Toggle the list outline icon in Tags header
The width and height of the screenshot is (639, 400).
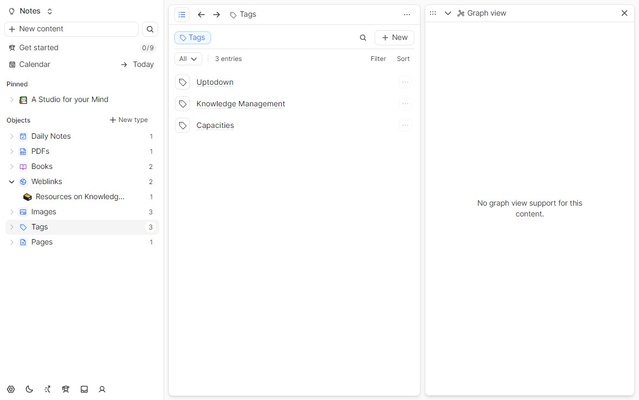click(x=182, y=15)
